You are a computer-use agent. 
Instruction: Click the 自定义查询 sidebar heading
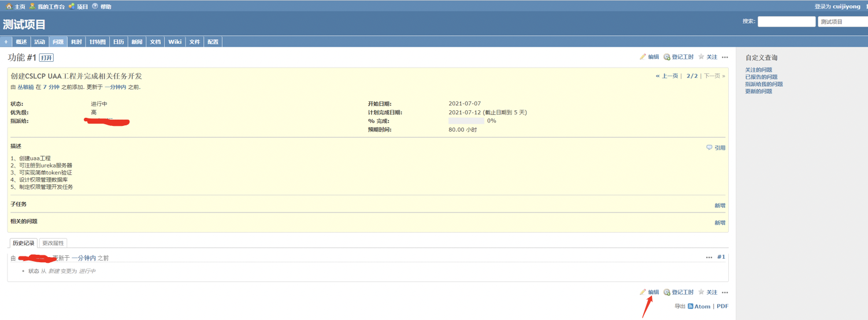click(761, 58)
